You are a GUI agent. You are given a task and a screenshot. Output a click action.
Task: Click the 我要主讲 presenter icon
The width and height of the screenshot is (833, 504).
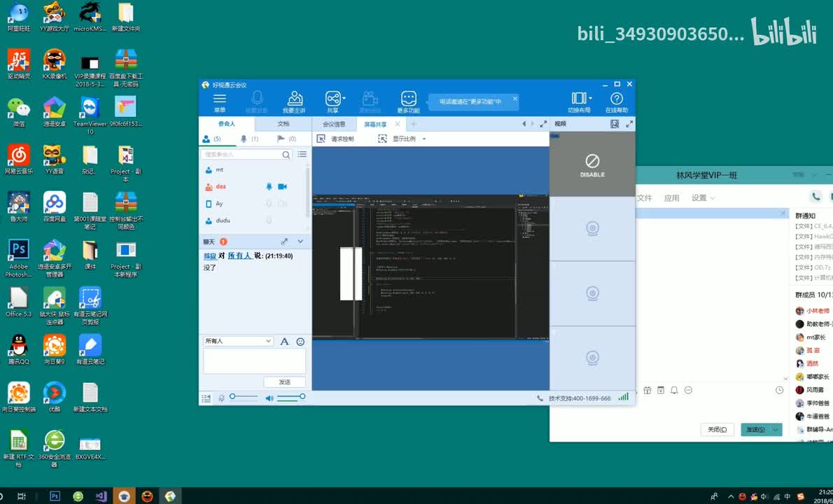tap(294, 102)
